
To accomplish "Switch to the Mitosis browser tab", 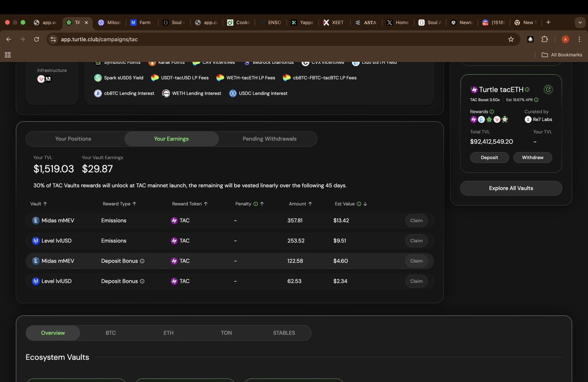I will tap(110, 23).
